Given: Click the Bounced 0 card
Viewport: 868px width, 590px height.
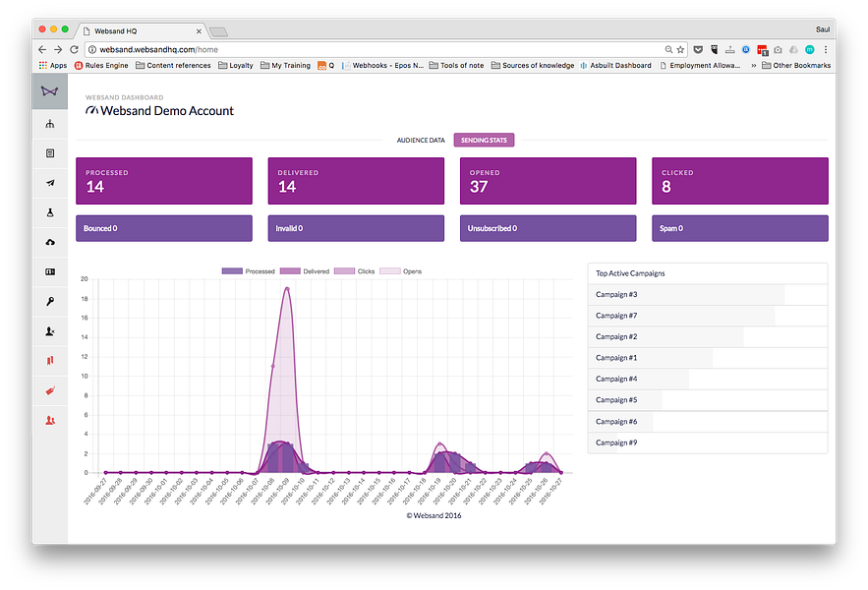Looking at the screenshot, I should [164, 228].
